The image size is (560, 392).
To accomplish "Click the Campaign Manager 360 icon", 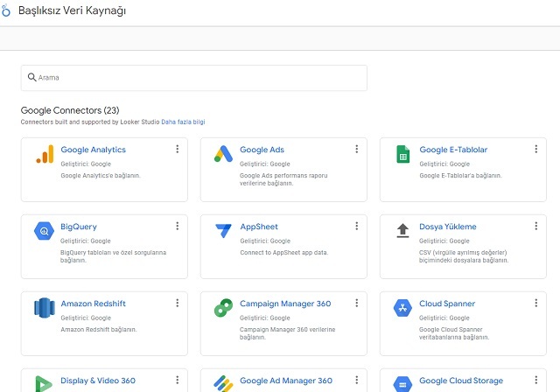I will coord(224,308).
